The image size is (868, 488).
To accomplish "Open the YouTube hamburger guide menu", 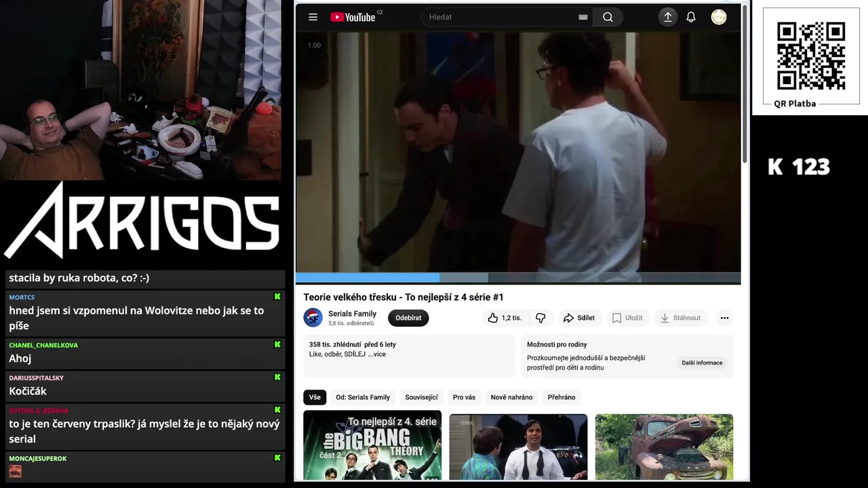I will [x=313, y=17].
